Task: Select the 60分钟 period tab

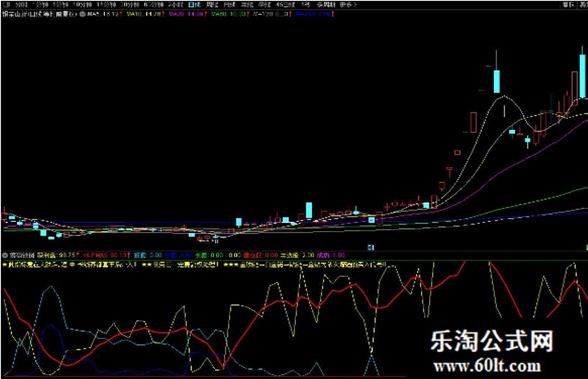Action: (x=154, y=4)
